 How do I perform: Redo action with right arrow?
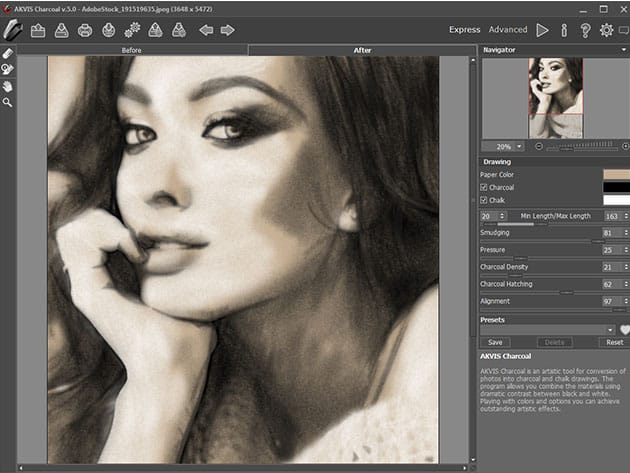pos(228,30)
